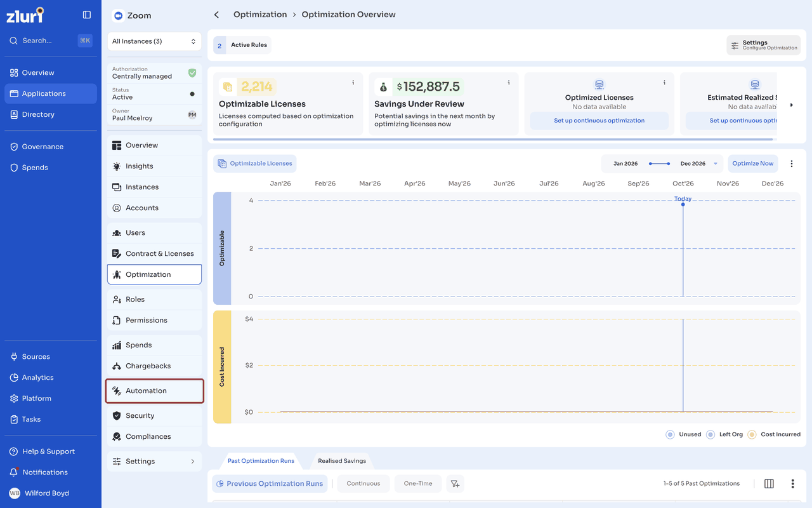The image size is (812, 508).
Task: Toggle the Cost Incurred legend series
Action: (x=774, y=434)
